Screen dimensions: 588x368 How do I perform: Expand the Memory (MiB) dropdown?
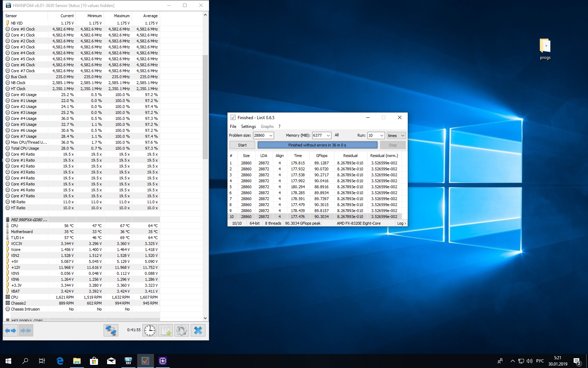pos(328,136)
